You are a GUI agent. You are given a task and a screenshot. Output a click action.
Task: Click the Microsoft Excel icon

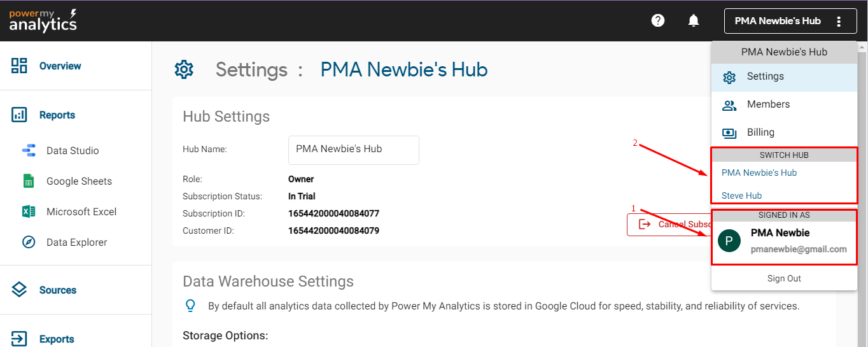29,212
